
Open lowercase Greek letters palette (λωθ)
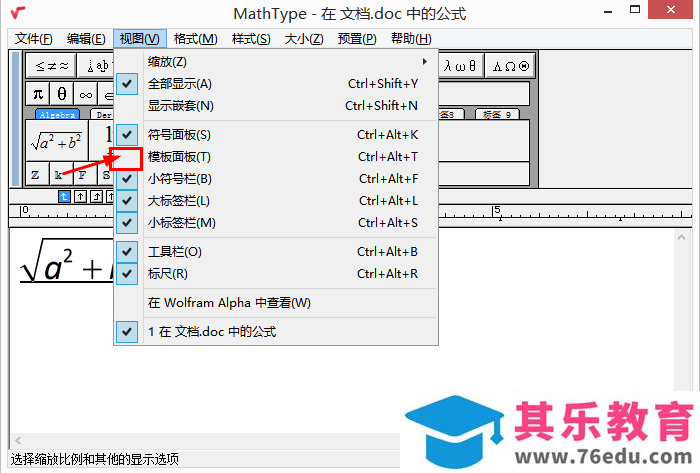tap(461, 66)
